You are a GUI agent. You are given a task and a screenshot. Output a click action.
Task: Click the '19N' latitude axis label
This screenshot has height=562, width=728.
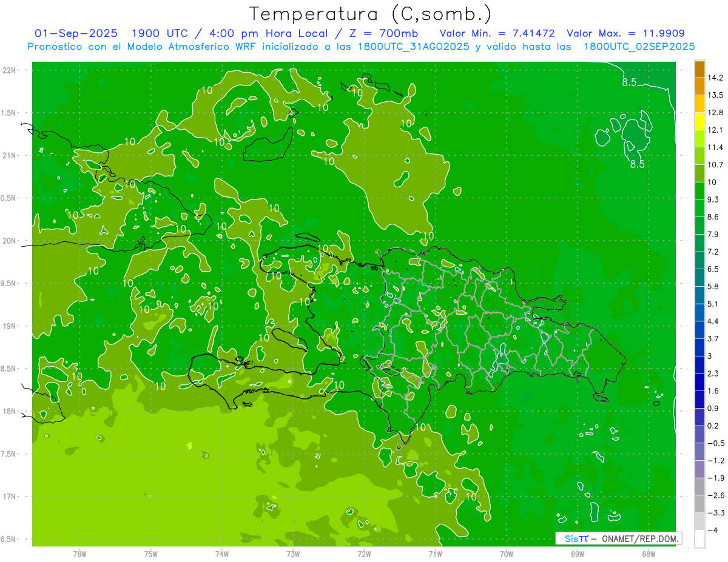tap(10, 326)
